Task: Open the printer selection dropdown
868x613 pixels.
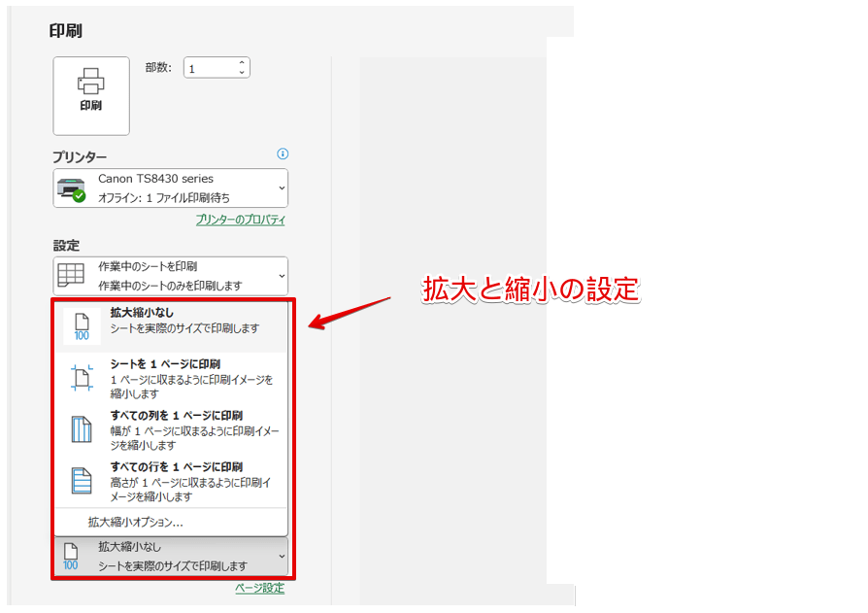Action: (x=281, y=187)
